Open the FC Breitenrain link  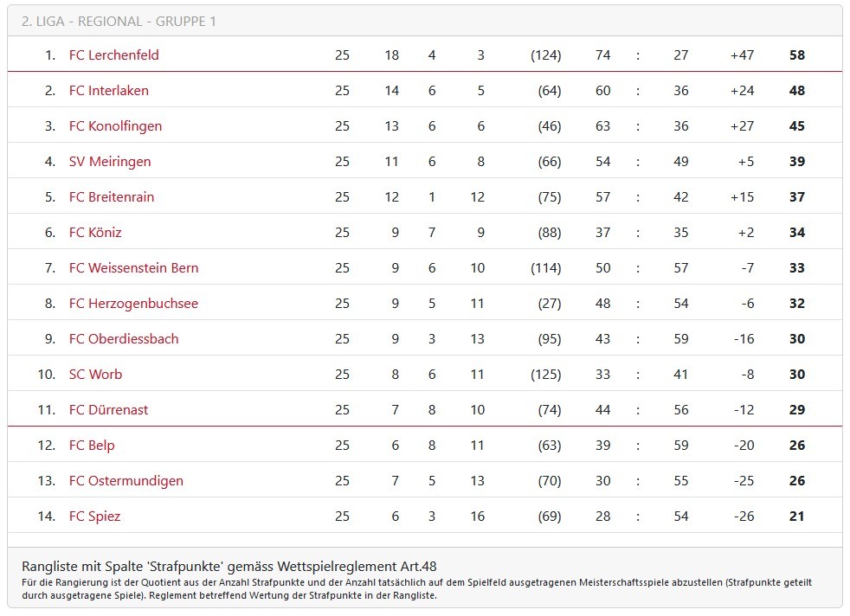pyautogui.click(x=112, y=196)
